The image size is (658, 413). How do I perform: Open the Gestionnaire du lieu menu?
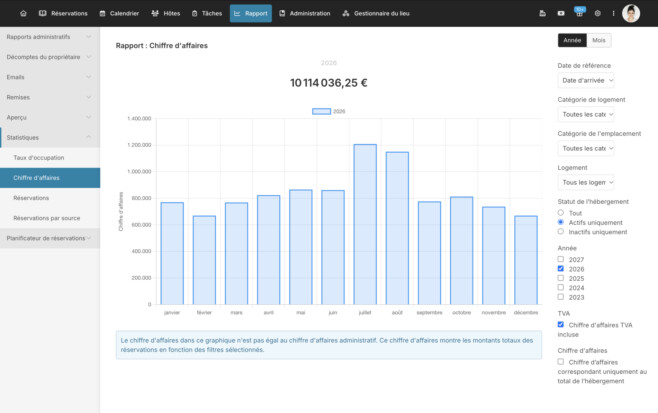pos(376,13)
